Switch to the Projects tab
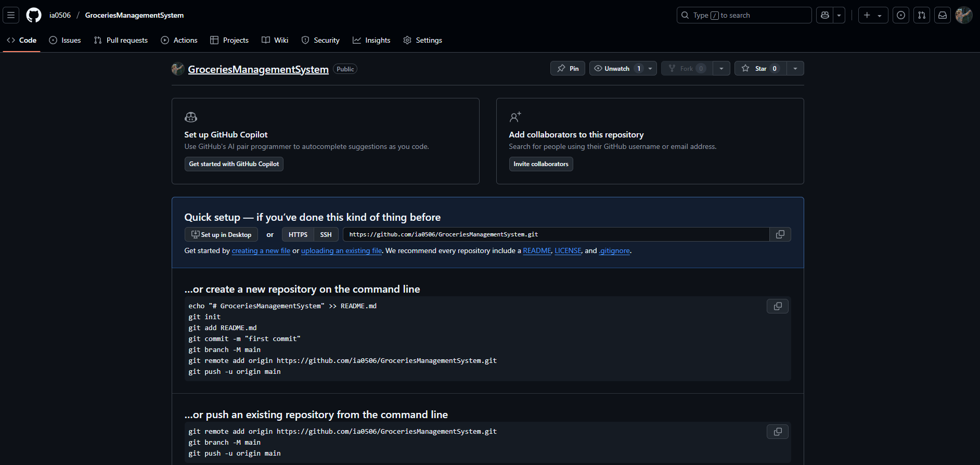 click(x=229, y=40)
